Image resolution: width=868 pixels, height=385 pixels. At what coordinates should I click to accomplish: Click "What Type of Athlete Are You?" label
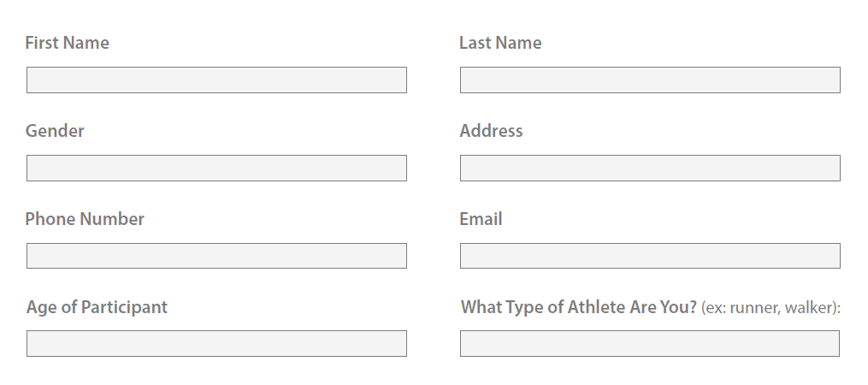click(x=579, y=307)
